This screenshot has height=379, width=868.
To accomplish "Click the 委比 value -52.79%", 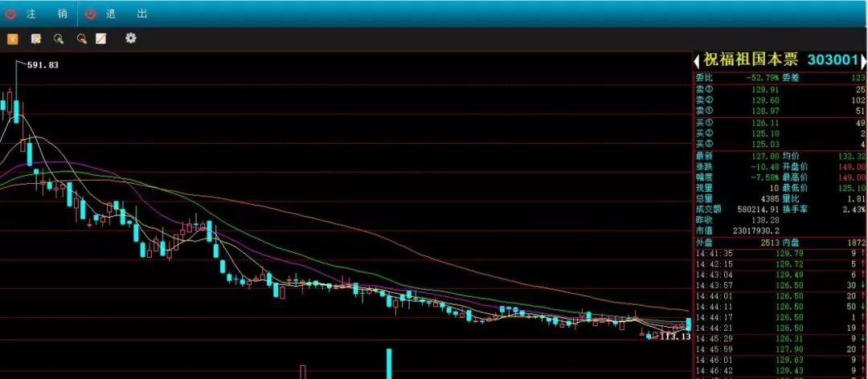I will [762, 79].
